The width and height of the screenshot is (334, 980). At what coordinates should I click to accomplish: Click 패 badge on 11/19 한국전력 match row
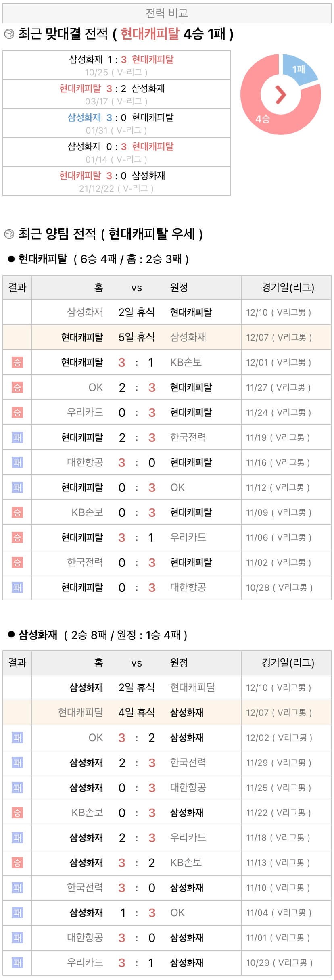[x=17, y=437]
